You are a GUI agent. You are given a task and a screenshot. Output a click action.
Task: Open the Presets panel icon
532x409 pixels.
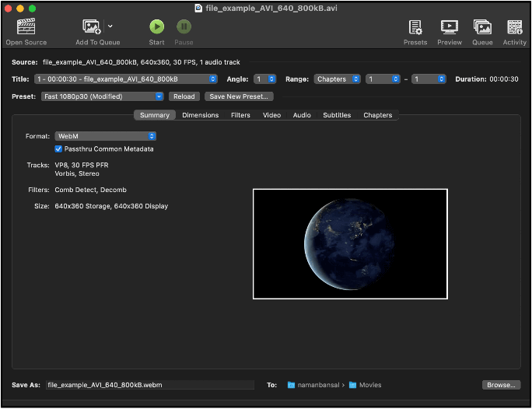415,27
